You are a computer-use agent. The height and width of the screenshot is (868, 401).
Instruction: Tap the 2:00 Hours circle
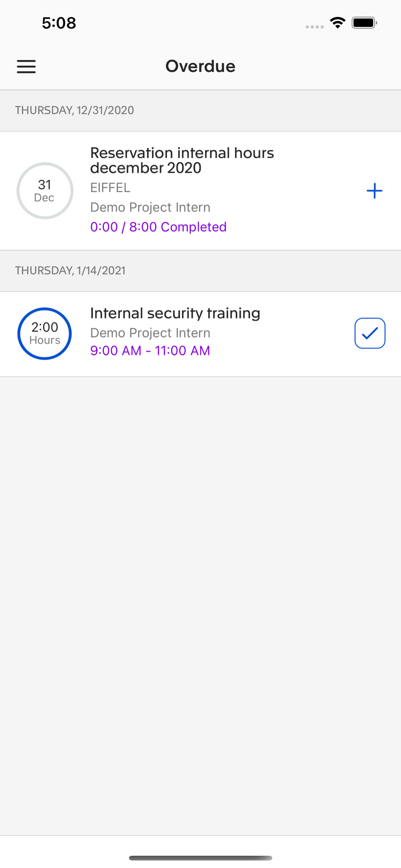[45, 333]
